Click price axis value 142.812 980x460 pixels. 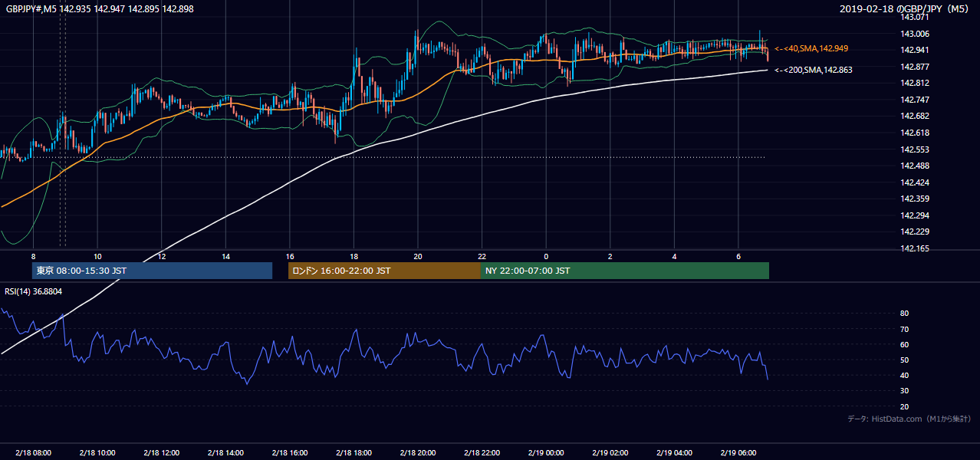point(914,83)
